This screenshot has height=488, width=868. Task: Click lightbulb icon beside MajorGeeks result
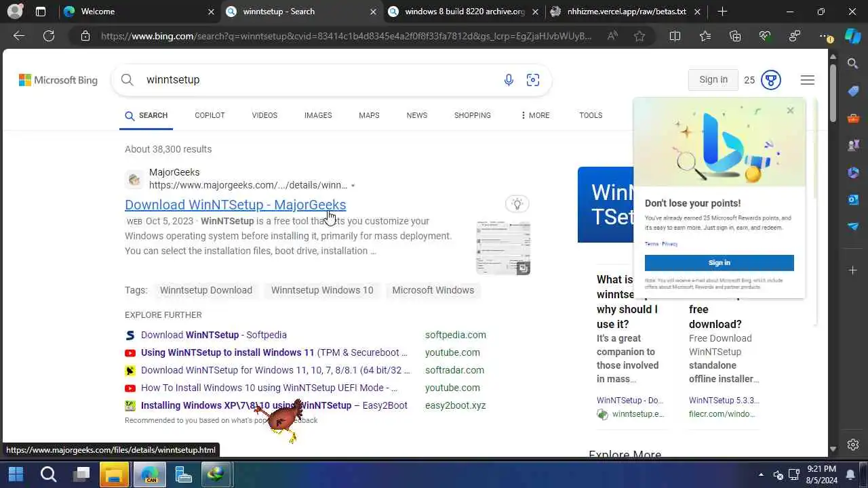pyautogui.click(x=517, y=204)
